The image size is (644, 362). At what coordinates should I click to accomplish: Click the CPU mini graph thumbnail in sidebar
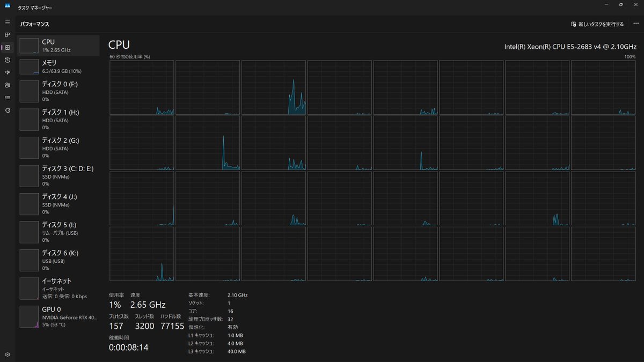coord(29,46)
